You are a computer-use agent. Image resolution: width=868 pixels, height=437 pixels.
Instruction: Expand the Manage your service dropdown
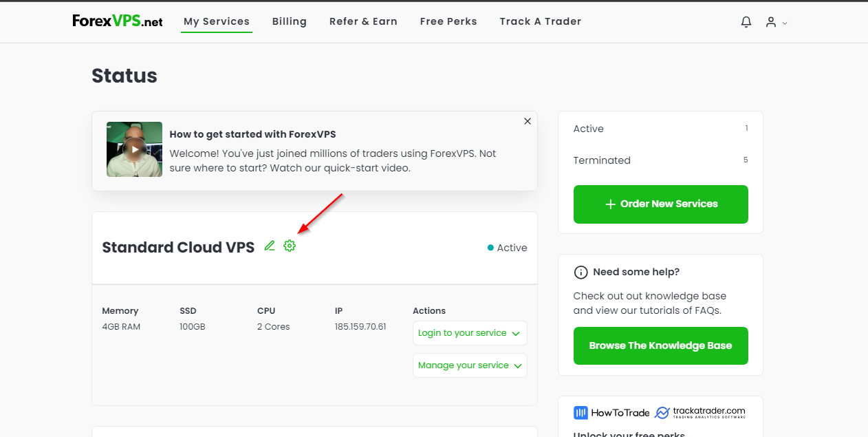pos(470,365)
